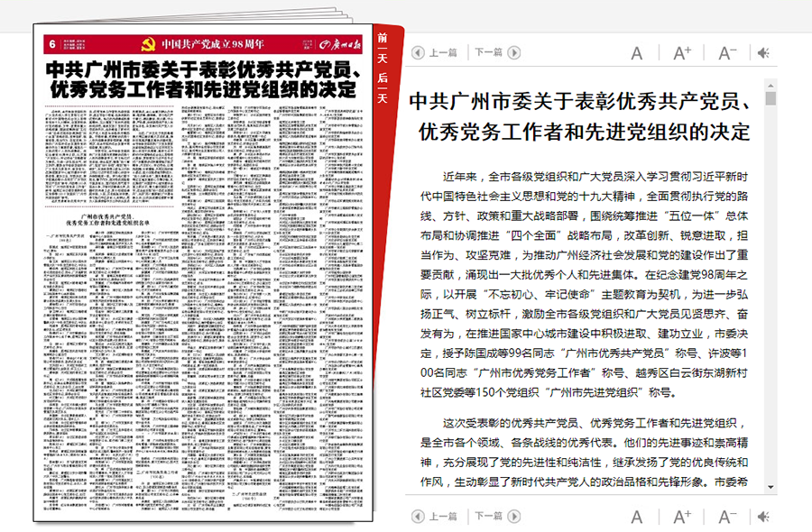Reset font size with bottom A icon
The height and width of the screenshot is (532, 812).
pyautogui.click(x=636, y=517)
